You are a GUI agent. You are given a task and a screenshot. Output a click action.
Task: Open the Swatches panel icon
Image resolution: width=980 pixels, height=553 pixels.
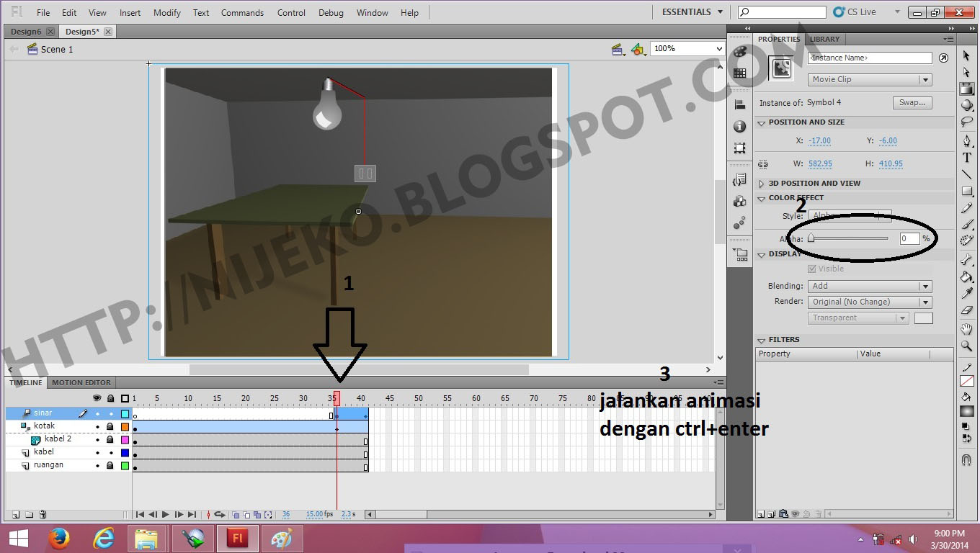point(741,73)
